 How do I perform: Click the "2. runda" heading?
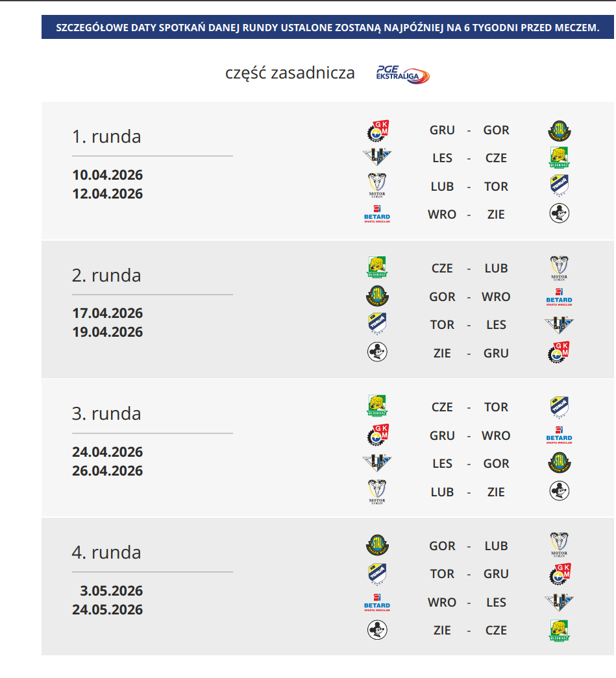click(x=106, y=275)
